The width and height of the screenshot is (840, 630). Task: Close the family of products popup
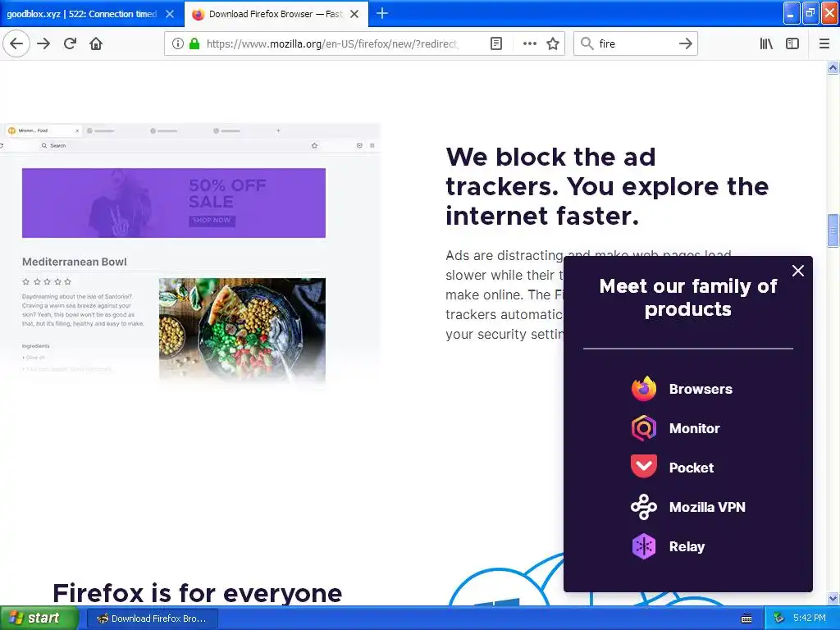click(798, 271)
